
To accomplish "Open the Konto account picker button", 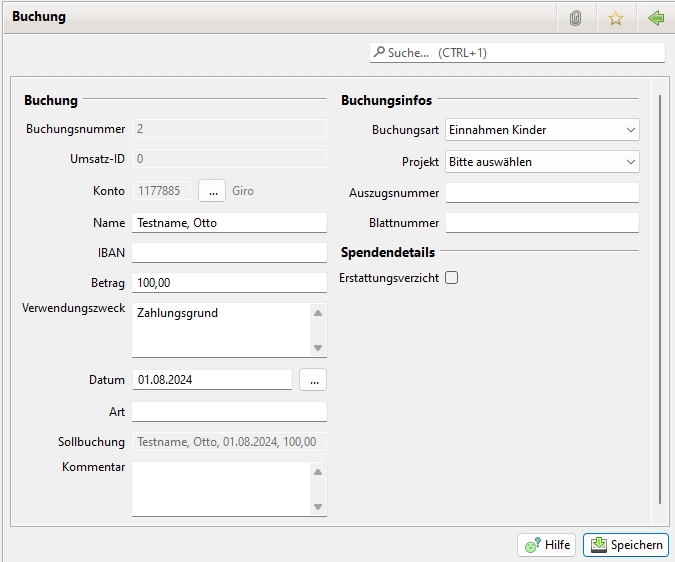I will [x=212, y=190].
